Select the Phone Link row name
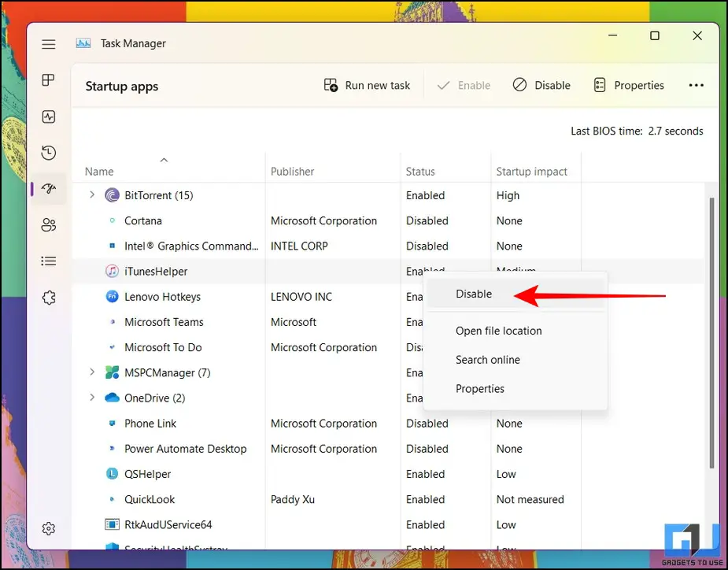The height and width of the screenshot is (570, 728). pos(150,424)
